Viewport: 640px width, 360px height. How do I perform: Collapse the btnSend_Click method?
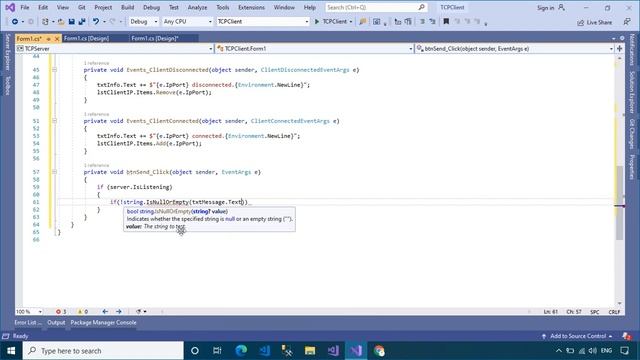[x=54, y=172]
